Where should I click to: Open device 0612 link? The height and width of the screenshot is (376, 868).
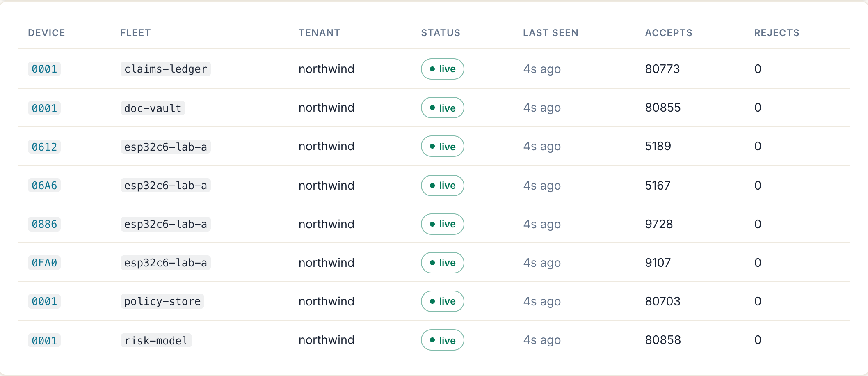pos(44,147)
